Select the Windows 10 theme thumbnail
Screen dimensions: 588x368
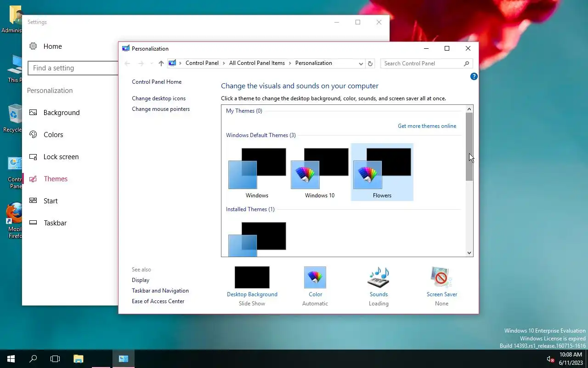(320, 172)
